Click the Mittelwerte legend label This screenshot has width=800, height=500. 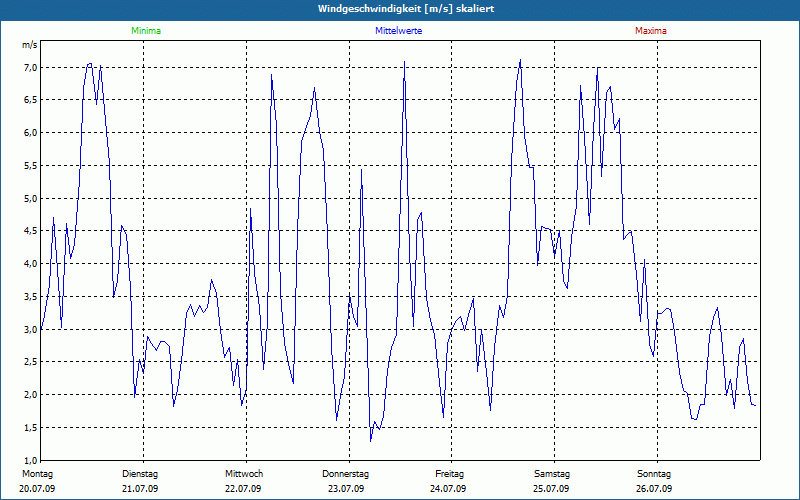click(x=398, y=31)
